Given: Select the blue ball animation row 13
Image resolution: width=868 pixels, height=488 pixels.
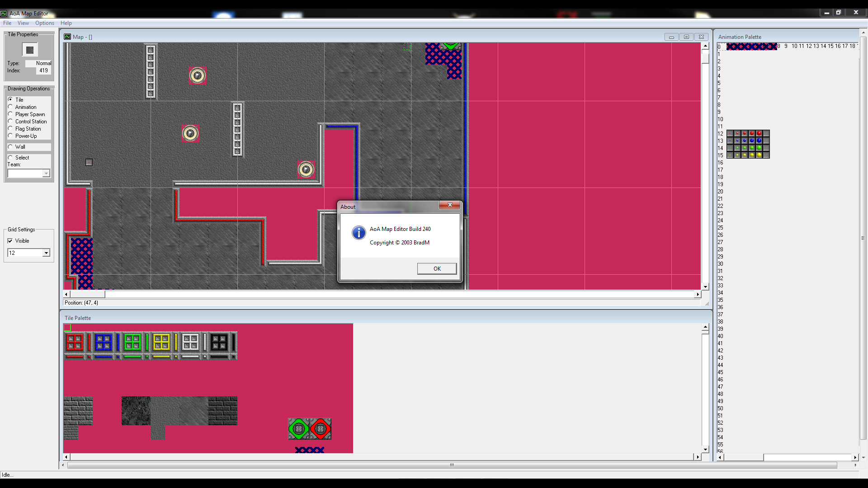Looking at the screenshot, I should coord(748,141).
